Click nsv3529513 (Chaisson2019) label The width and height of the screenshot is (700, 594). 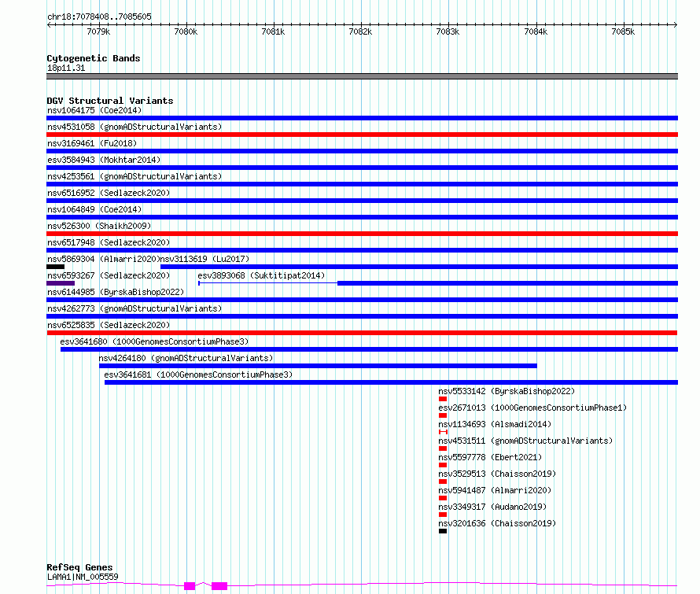click(x=497, y=474)
